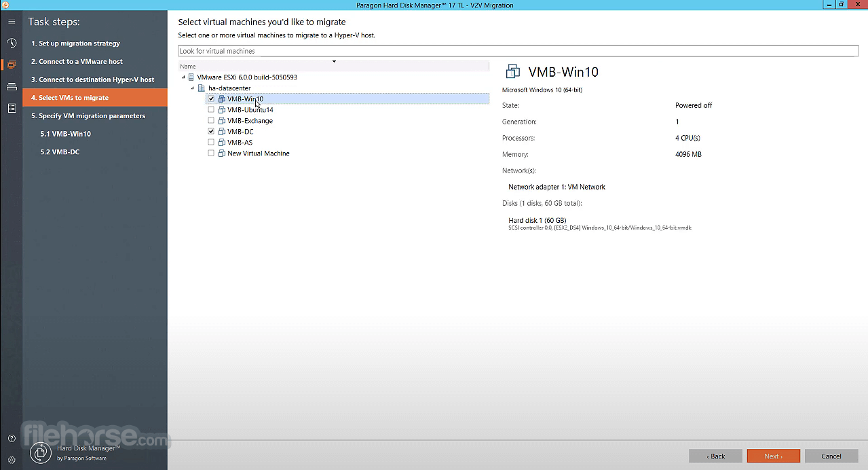Click the VM icon beside VMB-Win10 row
Viewport: 868px width, 470px height.
pos(221,99)
